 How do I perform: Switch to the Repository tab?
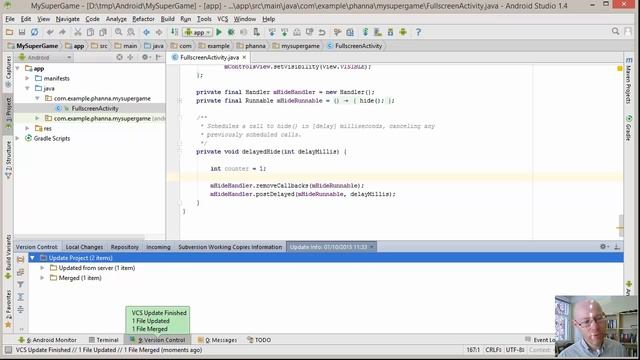[124, 247]
